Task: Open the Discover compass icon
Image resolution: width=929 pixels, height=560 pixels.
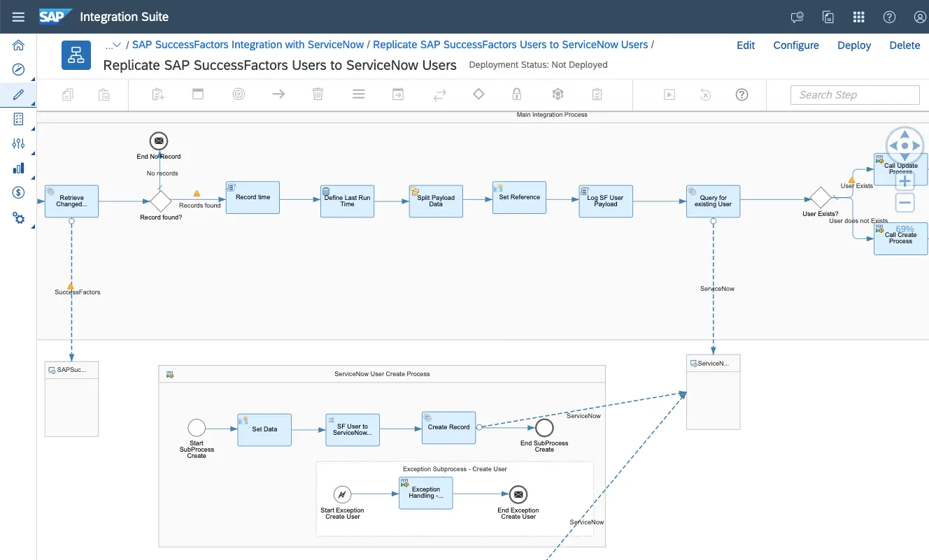Action: (x=18, y=70)
